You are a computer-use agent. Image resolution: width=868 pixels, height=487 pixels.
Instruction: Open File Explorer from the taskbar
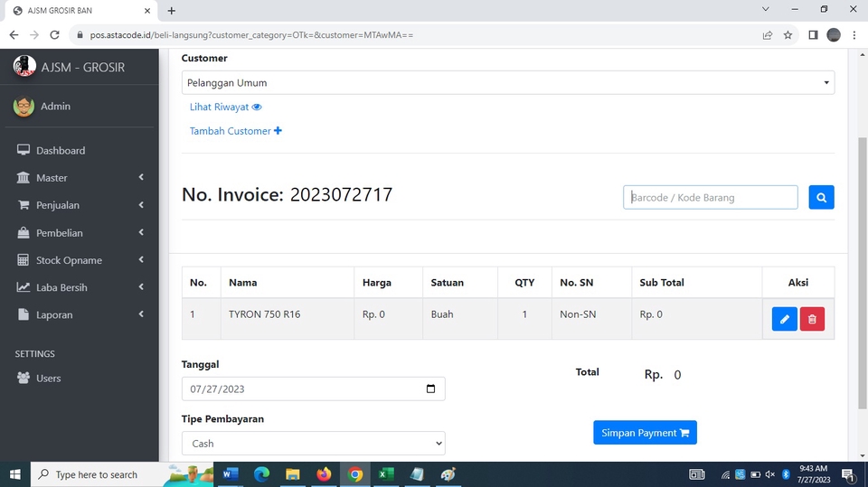[x=292, y=475]
